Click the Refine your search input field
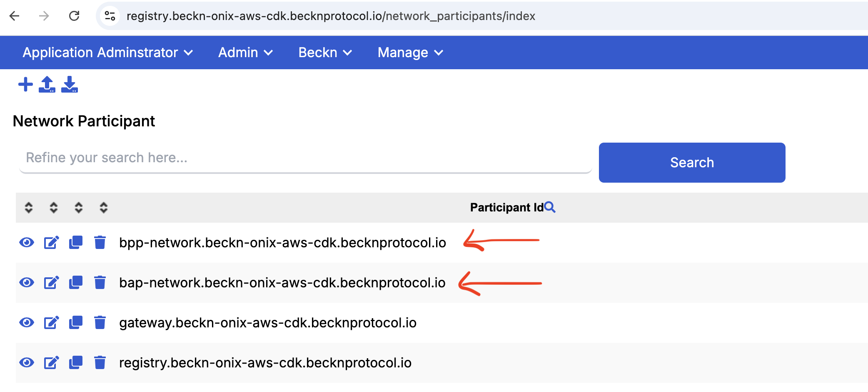Image resolution: width=868 pixels, height=392 pixels. 305,158
